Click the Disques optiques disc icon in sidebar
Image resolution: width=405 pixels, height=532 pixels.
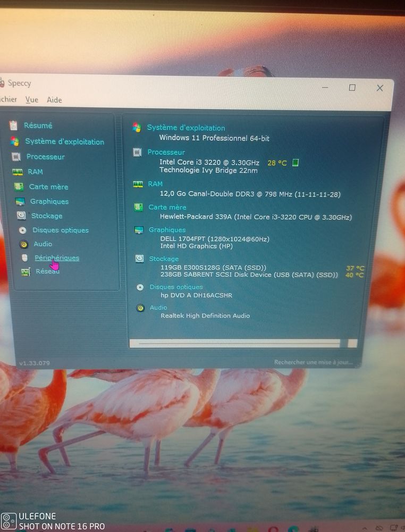coord(23,230)
